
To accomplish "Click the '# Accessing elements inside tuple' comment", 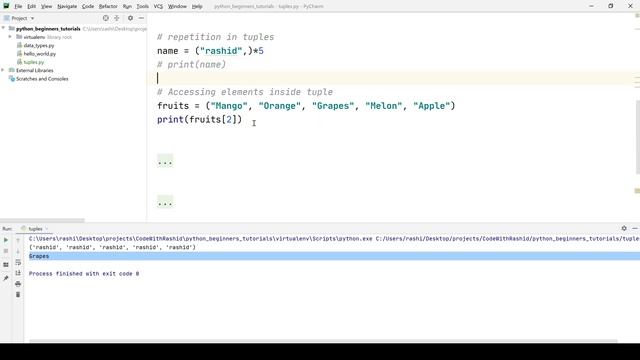I will coord(245,92).
